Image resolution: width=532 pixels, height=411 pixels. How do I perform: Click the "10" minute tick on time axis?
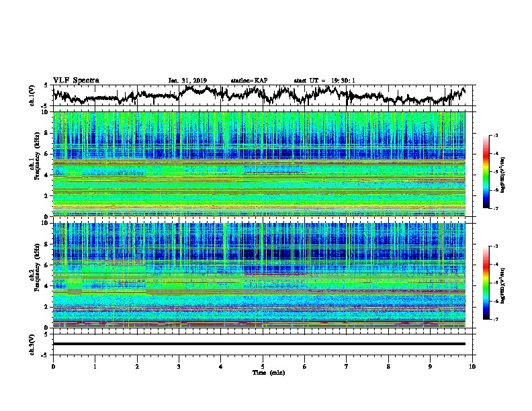click(472, 367)
